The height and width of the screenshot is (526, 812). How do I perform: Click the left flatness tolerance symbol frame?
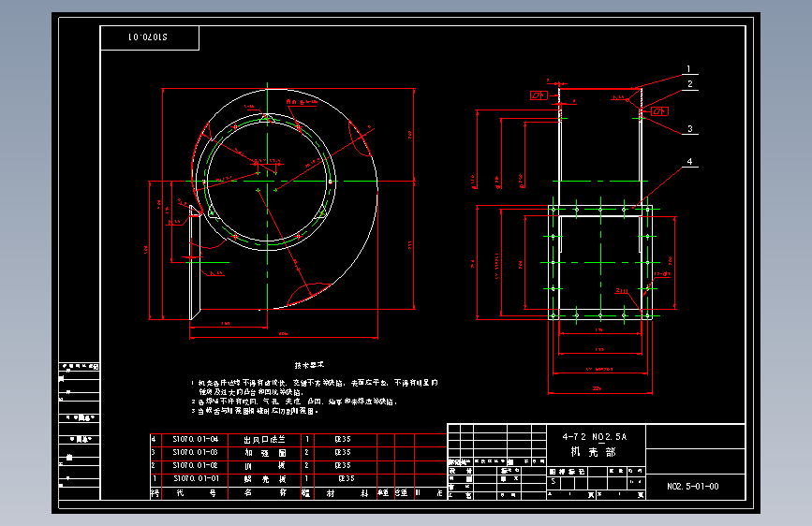click(539, 95)
